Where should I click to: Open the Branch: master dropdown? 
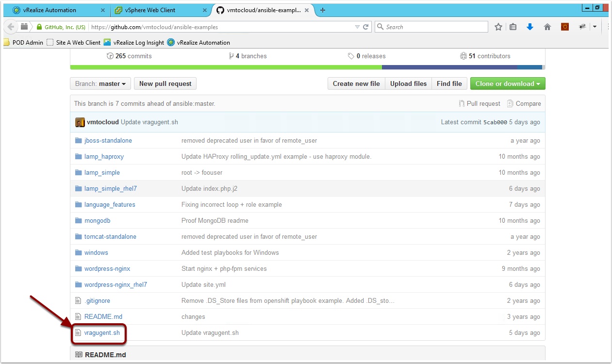(100, 84)
